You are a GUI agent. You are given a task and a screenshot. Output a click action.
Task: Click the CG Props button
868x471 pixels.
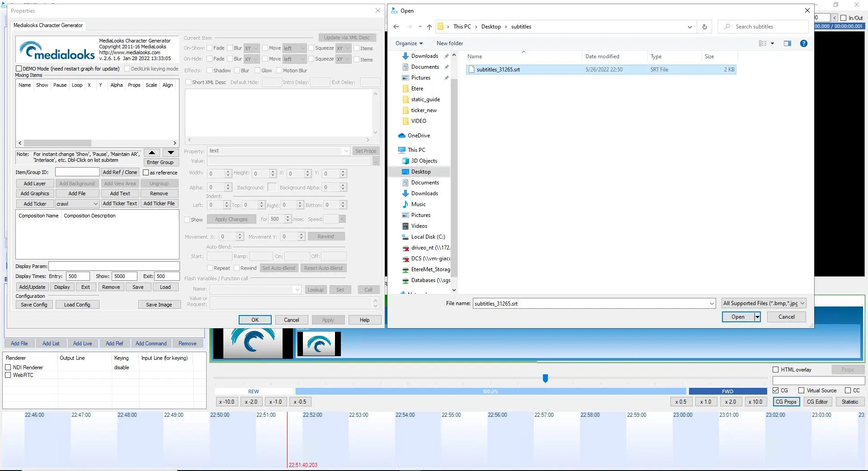coord(786,402)
